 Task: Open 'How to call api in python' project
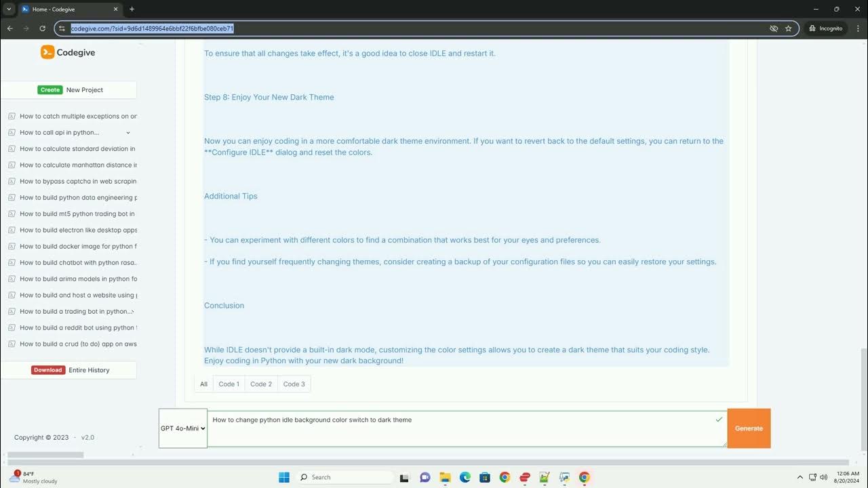tap(59, 132)
